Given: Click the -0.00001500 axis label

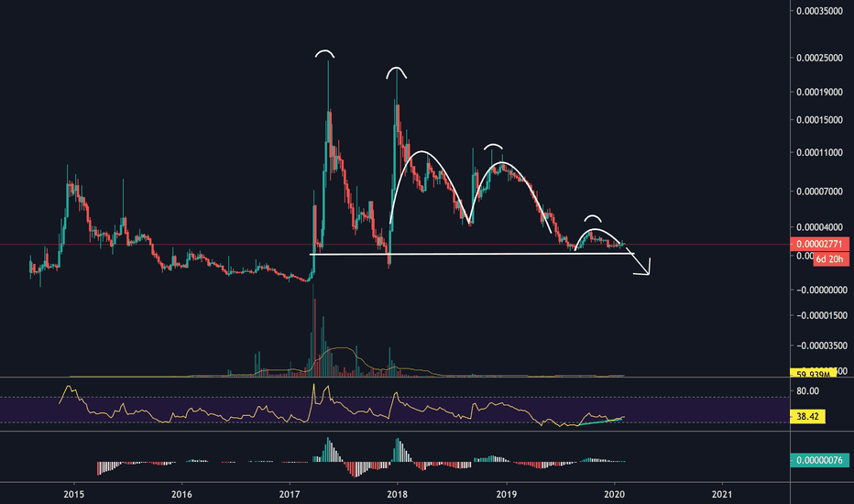Looking at the screenshot, I should pos(821,315).
